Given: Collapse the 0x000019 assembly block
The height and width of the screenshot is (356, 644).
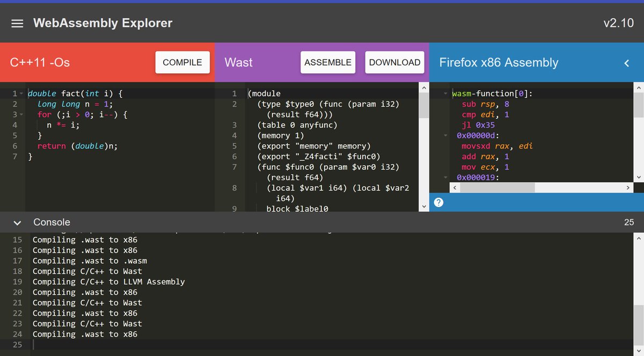Looking at the screenshot, I should (447, 177).
